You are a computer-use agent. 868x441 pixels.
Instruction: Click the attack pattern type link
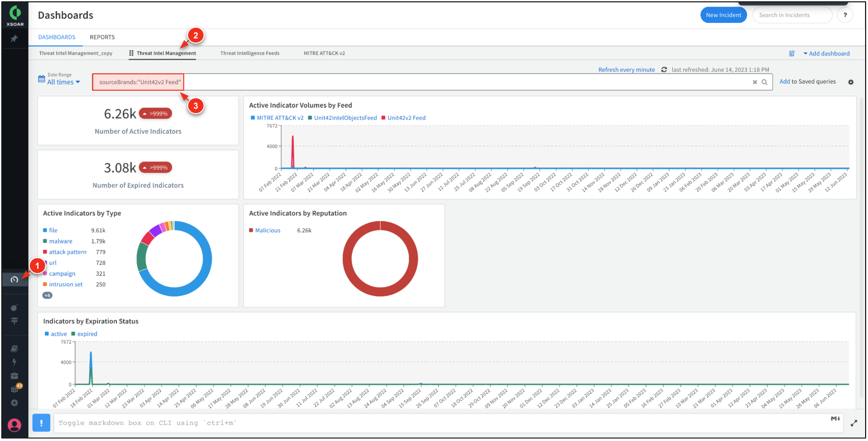coord(68,252)
